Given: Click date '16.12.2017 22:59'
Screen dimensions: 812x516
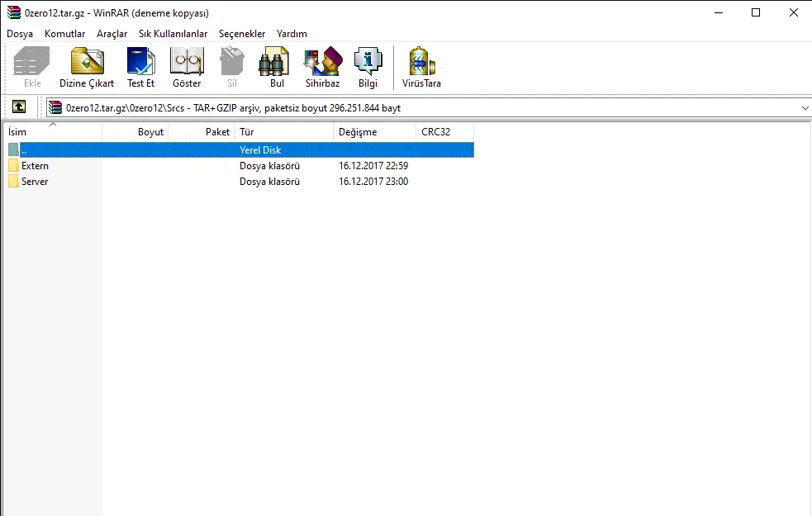Looking at the screenshot, I should (x=373, y=166).
